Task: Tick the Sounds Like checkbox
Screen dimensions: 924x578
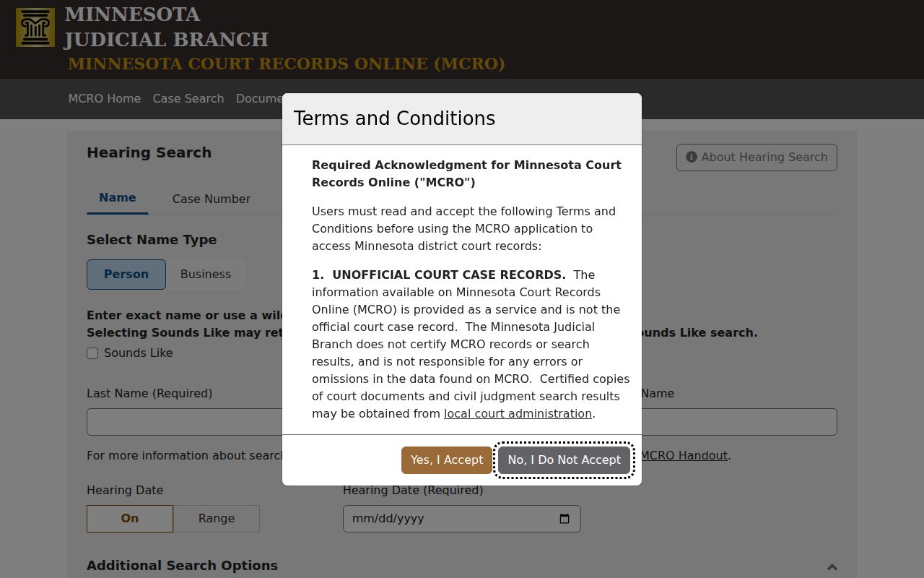Action: point(92,353)
